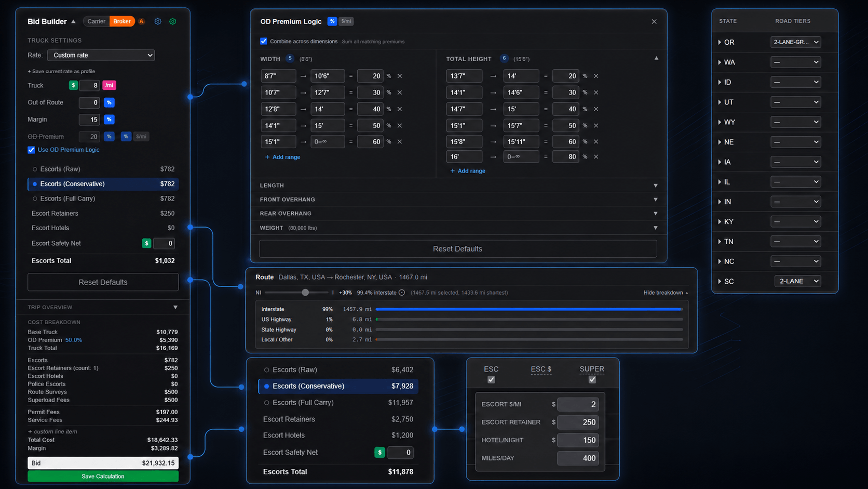868x489 pixels.
Task: Toggle Use OD Premium Logic checkbox
Action: [31, 150]
